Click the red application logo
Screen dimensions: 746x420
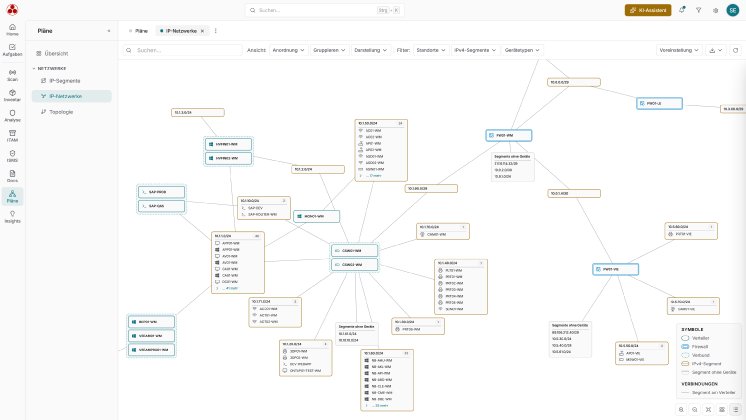[12, 10]
